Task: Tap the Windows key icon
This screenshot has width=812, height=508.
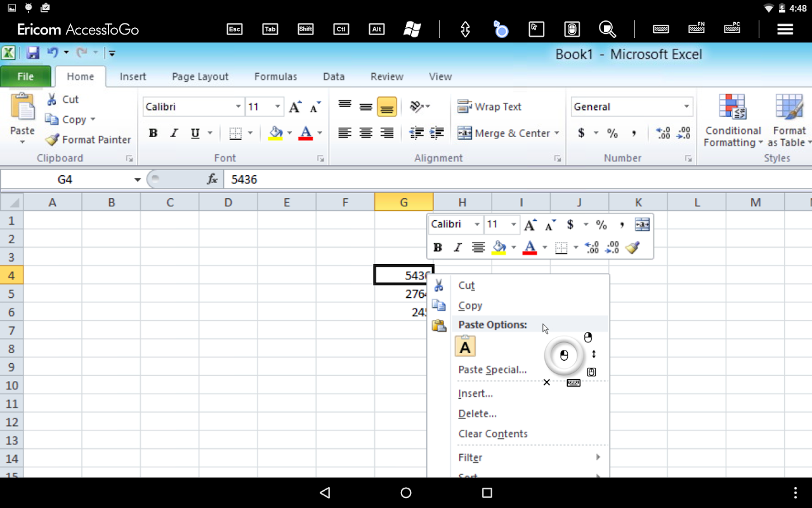Action: 412,29
